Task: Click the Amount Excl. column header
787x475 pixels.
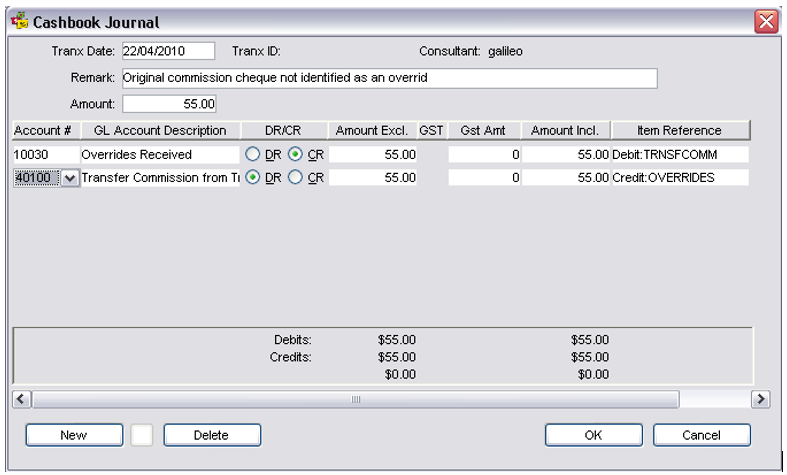Action: coord(372,131)
